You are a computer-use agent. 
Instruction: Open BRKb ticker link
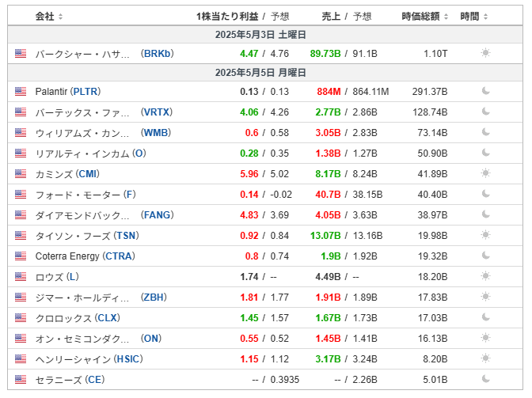pos(158,54)
